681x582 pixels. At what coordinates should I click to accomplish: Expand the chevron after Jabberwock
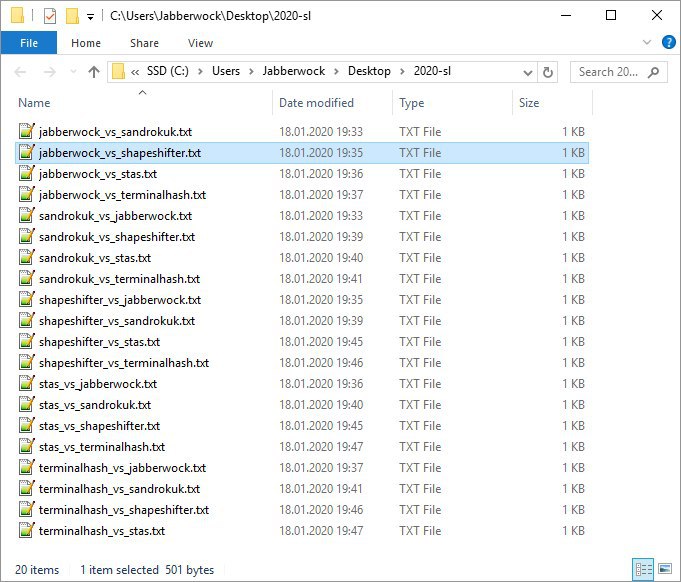336,72
